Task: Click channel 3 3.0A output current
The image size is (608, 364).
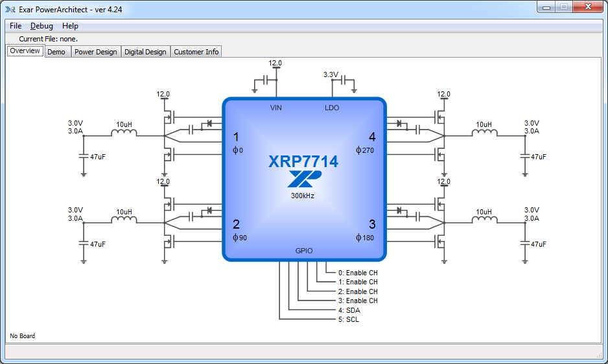Action: point(532,218)
